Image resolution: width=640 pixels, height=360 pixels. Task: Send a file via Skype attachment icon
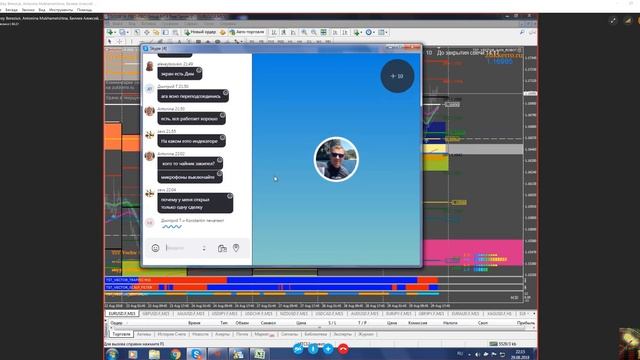[222, 248]
